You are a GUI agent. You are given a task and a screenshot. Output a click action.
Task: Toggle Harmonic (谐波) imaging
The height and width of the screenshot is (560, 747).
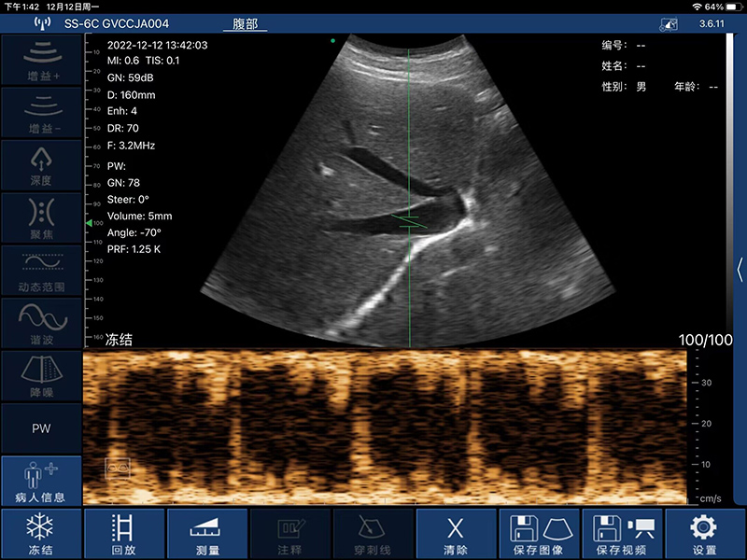(41, 323)
